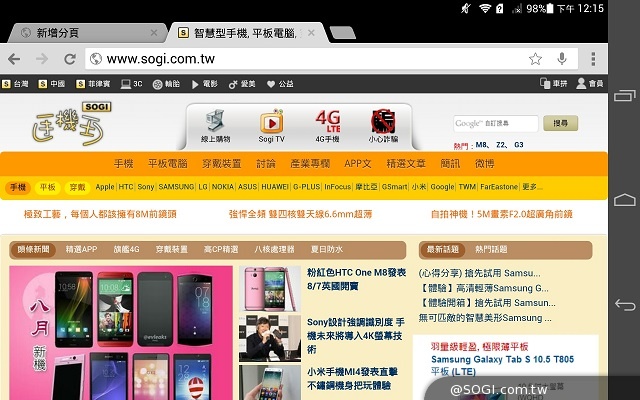Expand 更多 brands list
The image size is (640, 400).
pyautogui.click(x=532, y=187)
